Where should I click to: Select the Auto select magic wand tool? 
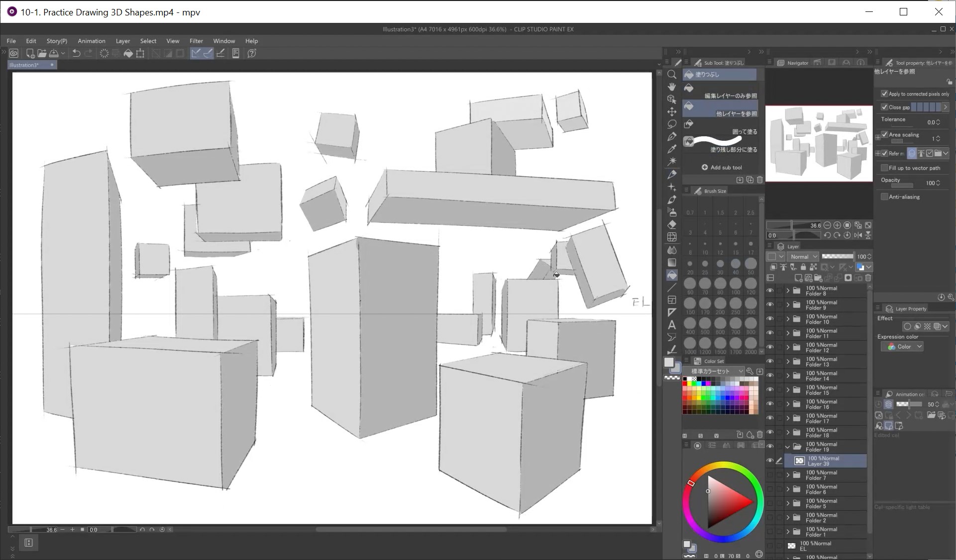672,162
